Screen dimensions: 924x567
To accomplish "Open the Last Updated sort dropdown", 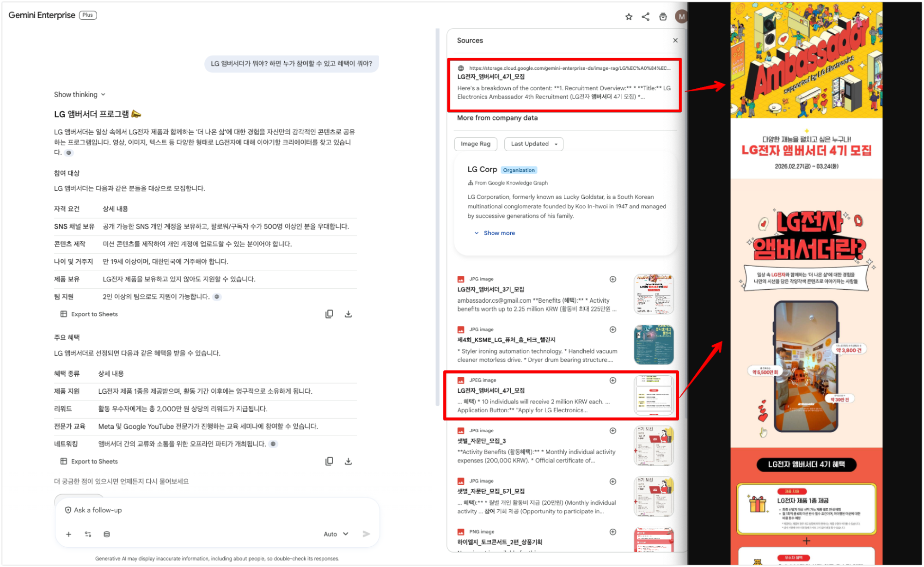I will click(534, 144).
